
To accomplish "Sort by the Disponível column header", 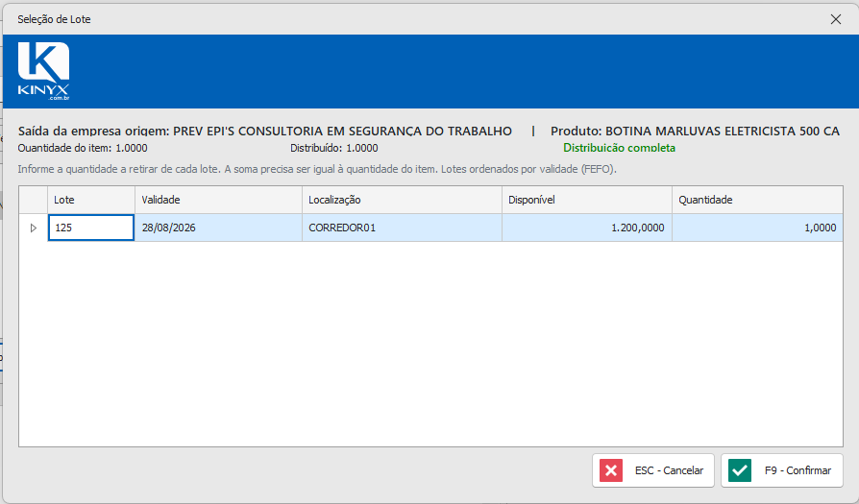I will 587,200.
